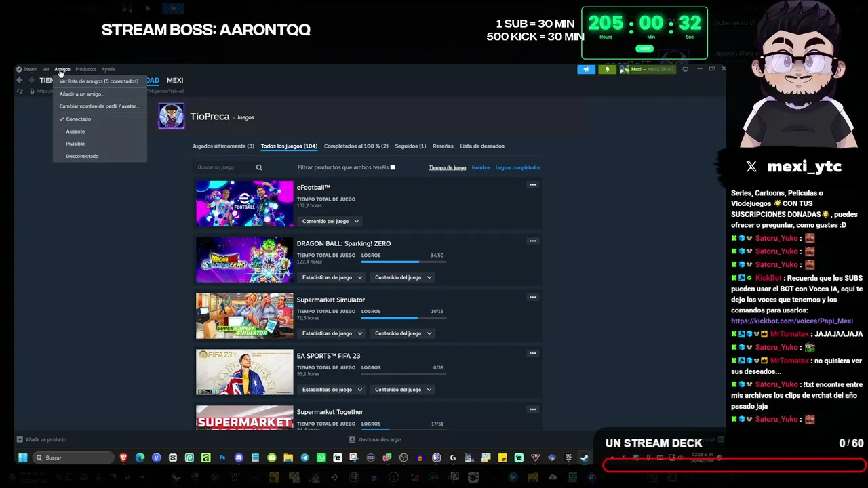868x488 pixels.
Task: Expand 'Contenido del juego' for Supermarket Simulator
Action: pos(403,333)
